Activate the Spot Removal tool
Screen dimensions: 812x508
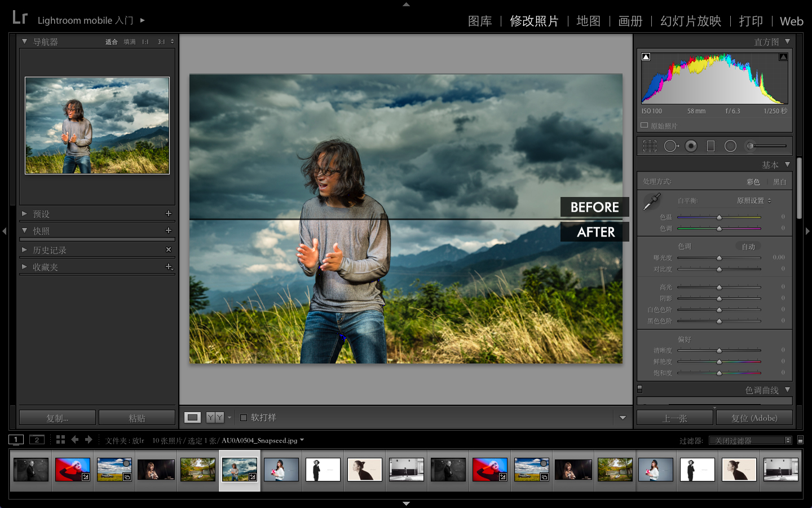[x=670, y=146]
